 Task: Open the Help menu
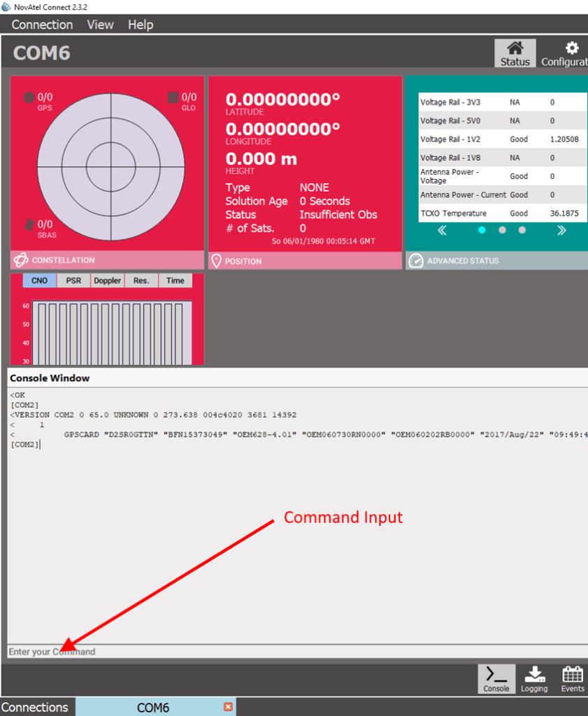[x=141, y=24]
